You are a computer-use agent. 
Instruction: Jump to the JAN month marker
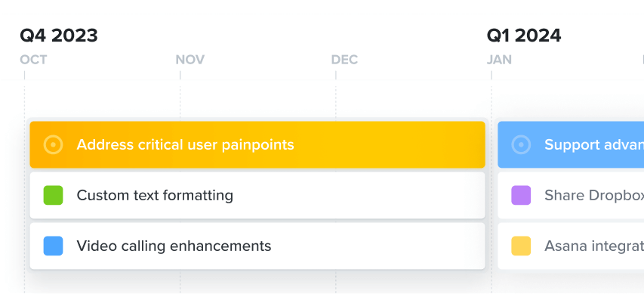click(499, 60)
